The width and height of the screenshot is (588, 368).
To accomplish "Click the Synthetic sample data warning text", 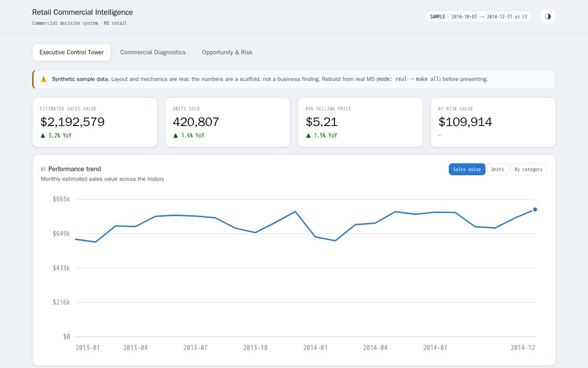I will pos(270,79).
